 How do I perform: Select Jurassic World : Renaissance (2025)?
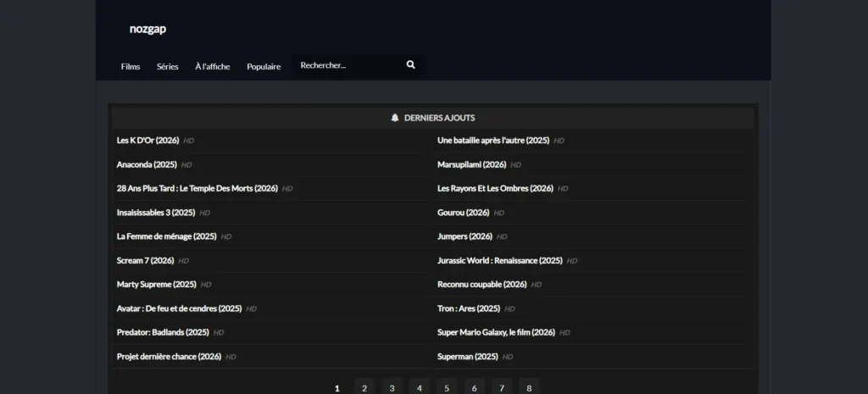[499, 261]
